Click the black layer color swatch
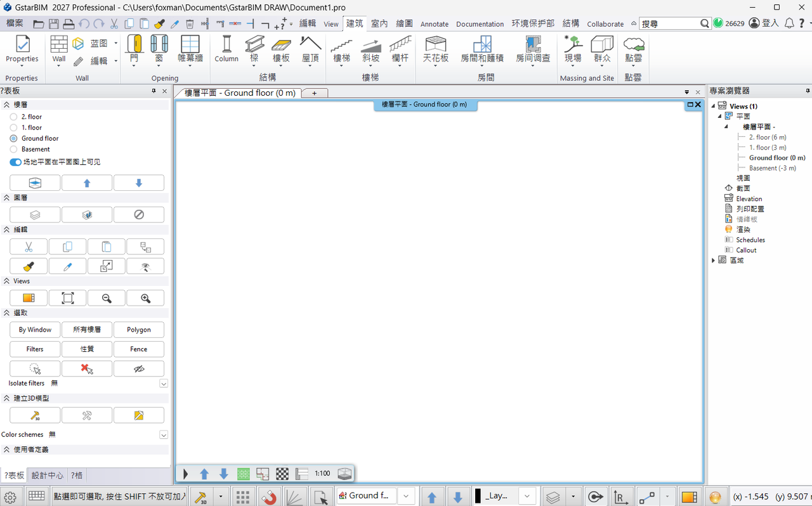Image resolution: width=812 pixels, height=506 pixels. (478, 496)
